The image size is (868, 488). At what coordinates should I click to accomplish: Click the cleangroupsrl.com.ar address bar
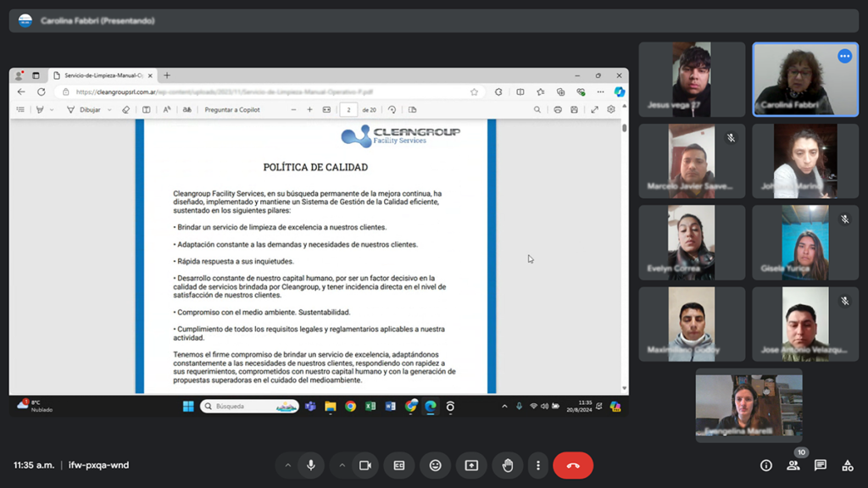click(271, 91)
